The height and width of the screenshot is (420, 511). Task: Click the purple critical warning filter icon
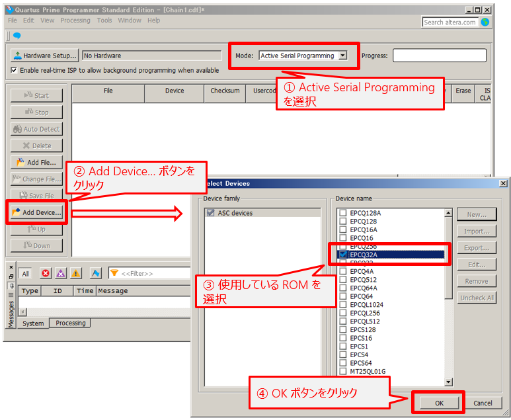tap(61, 273)
